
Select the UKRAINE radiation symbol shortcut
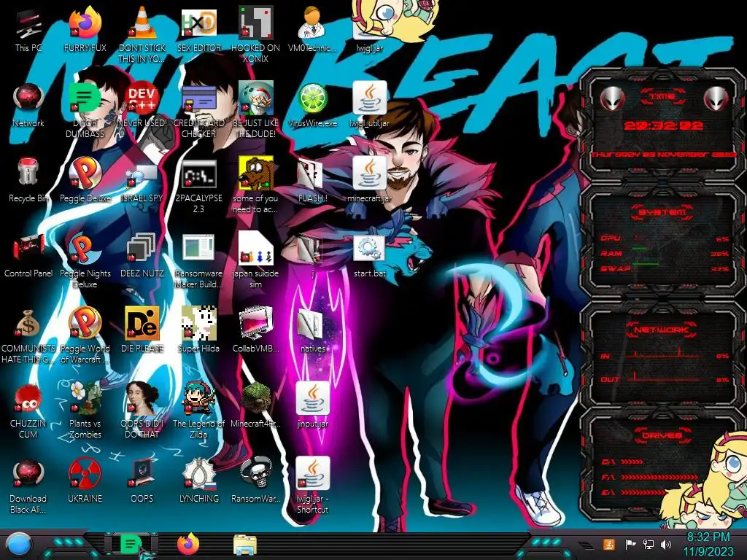coord(85,480)
